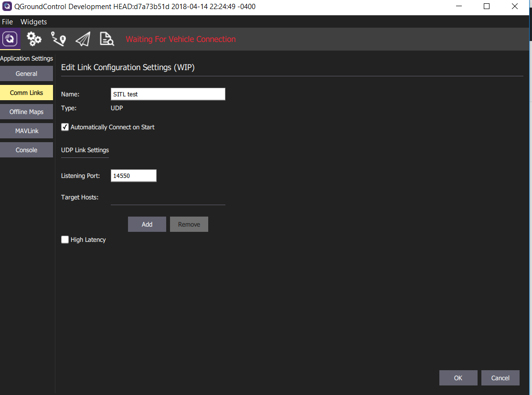This screenshot has height=395, width=532.
Task: Open the Console section
Action: coord(26,149)
